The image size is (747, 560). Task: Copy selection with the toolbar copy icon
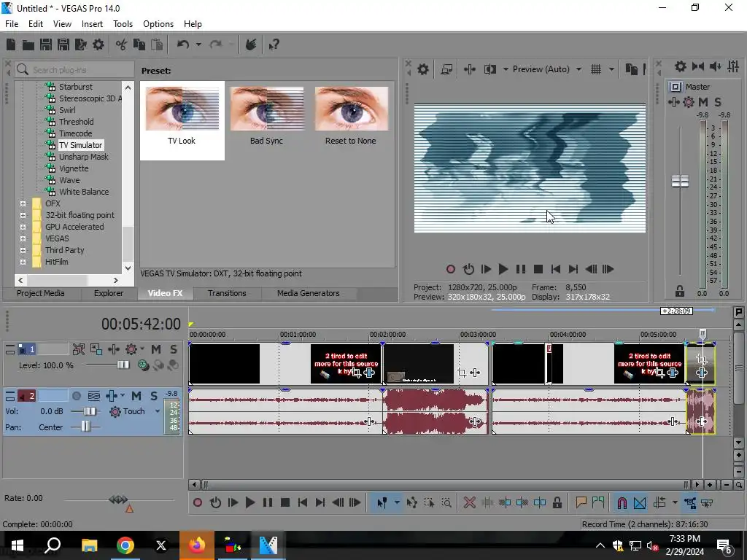coord(139,44)
